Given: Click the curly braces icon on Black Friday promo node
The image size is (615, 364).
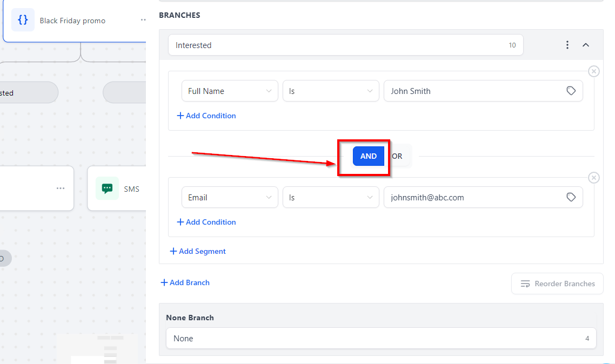Looking at the screenshot, I should (x=23, y=20).
